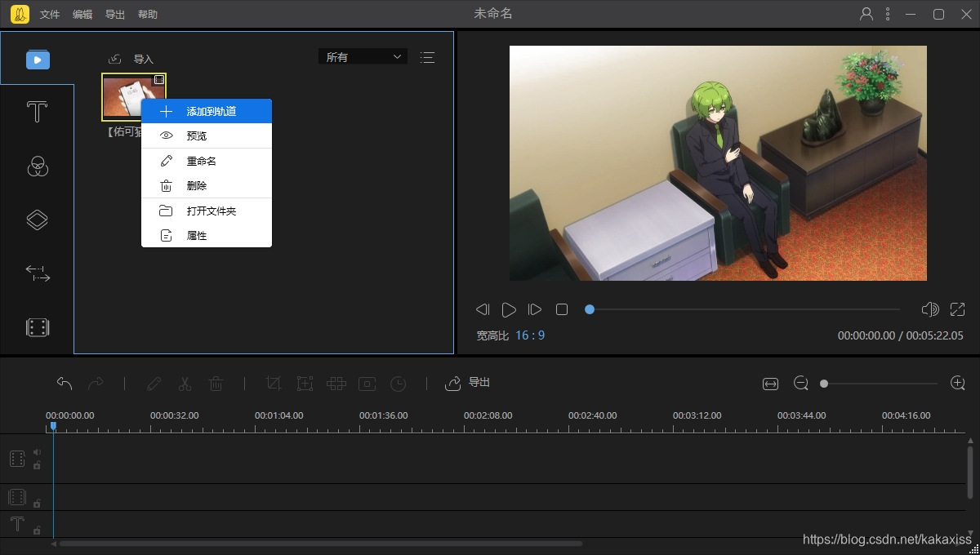Click the vertical timeline scrollbar
980x555 pixels.
pyautogui.click(x=970, y=472)
